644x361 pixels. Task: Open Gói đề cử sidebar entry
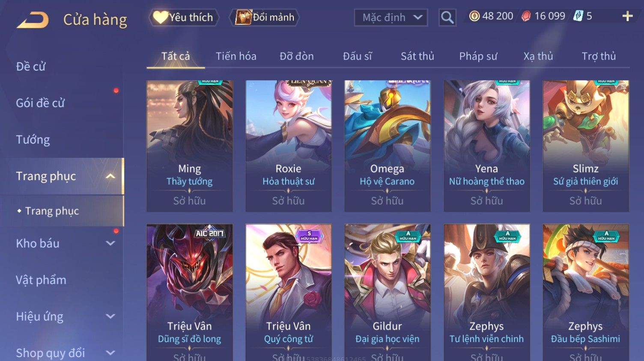coord(40,103)
